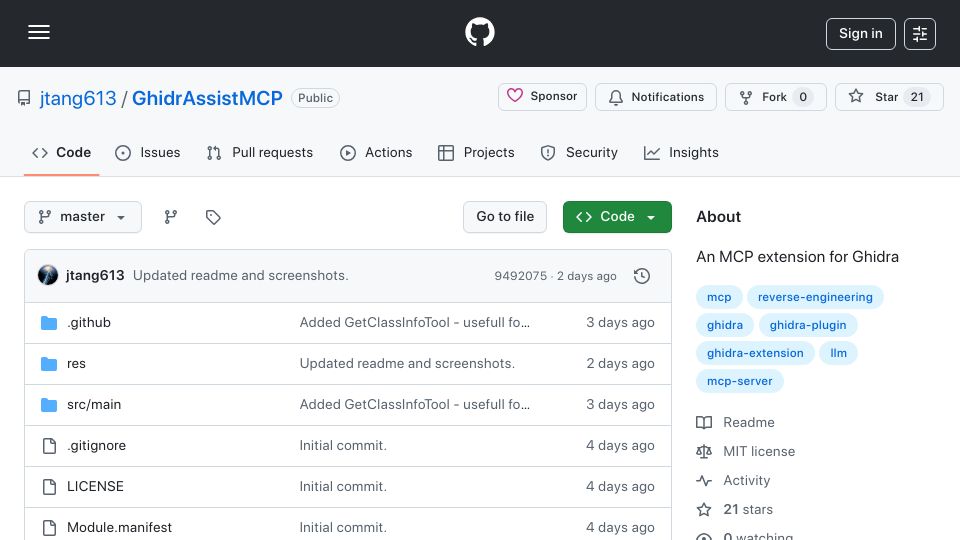Image resolution: width=960 pixels, height=540 pixels.
Task: Expand the green Code dropdown
Action: pos(617,217)
